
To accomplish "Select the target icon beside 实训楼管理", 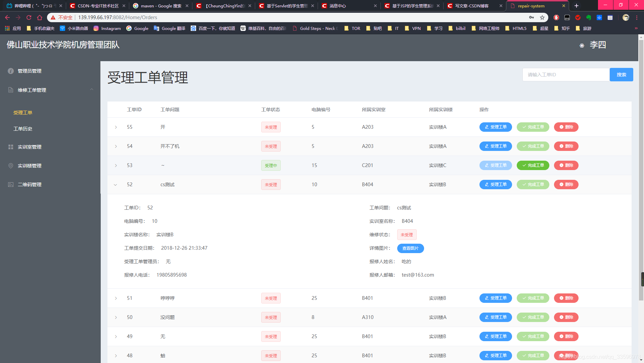I will pyautogui.click(x=10, y=165).
